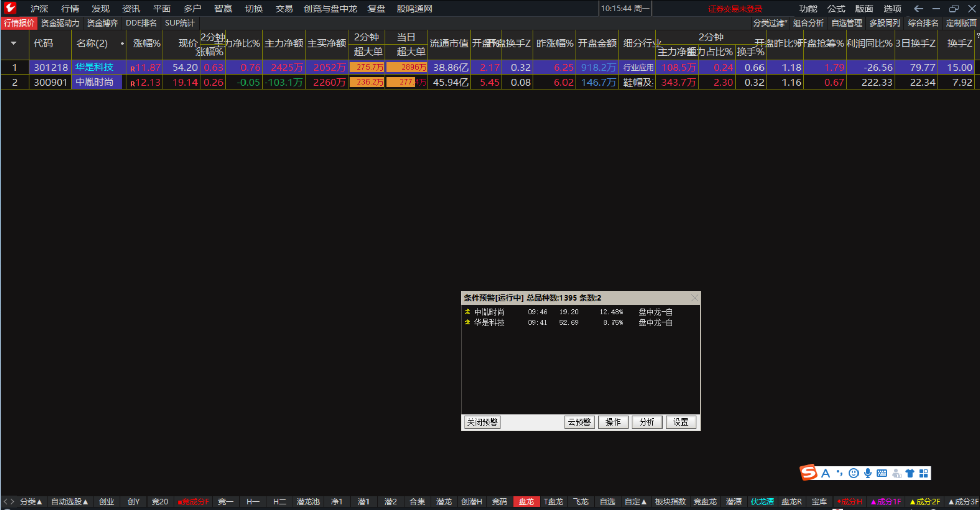Switch to 资金驱动力 tab
Viewport: 980px width, 510px height.
60,23
